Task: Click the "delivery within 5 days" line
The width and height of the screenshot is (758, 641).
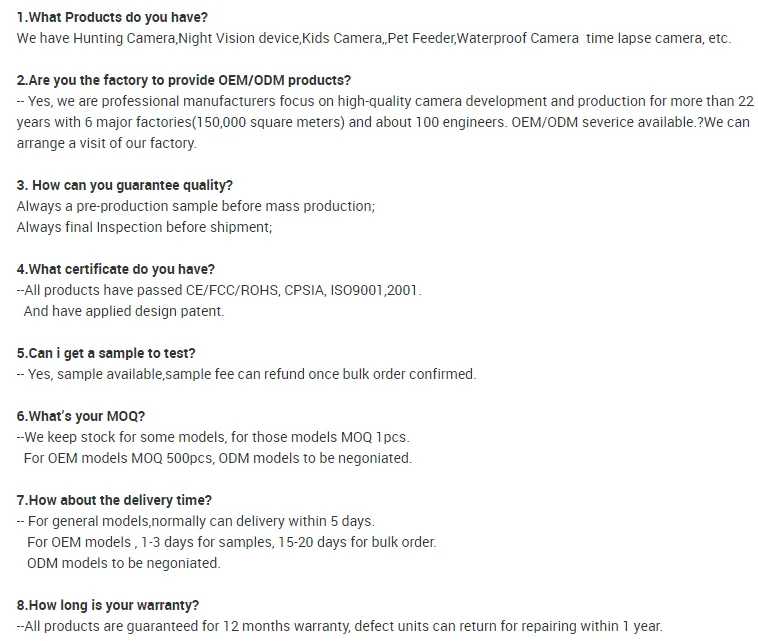Action: click(196, 521)
